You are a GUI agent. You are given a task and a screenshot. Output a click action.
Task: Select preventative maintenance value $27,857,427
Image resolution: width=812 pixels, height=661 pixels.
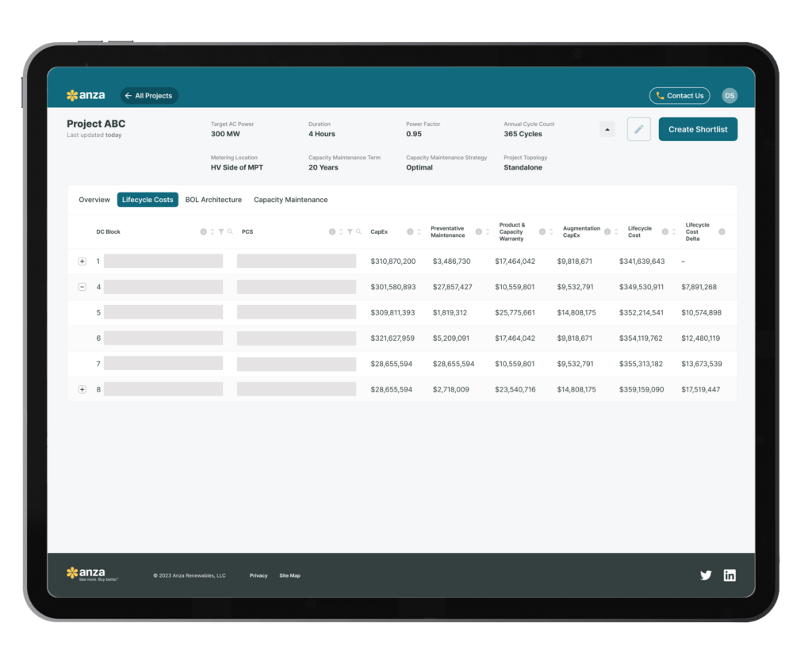[x=453, y=287]
